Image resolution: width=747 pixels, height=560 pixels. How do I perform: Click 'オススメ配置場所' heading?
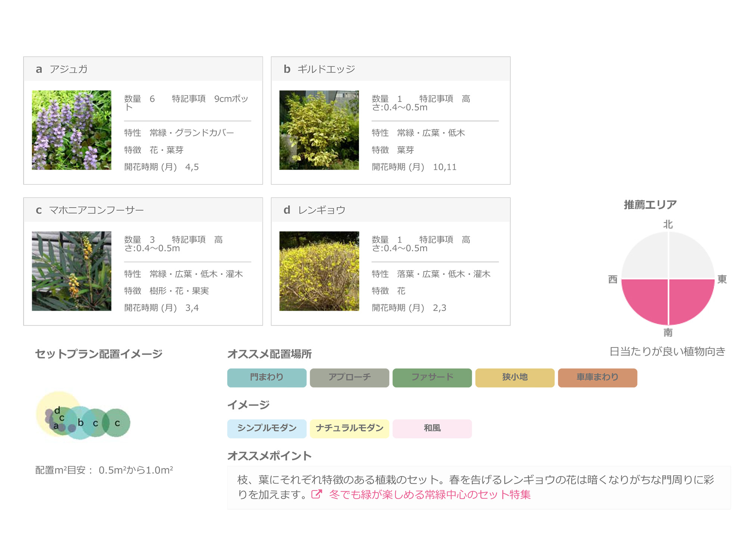pyautogui.click(x=269, y=354)
